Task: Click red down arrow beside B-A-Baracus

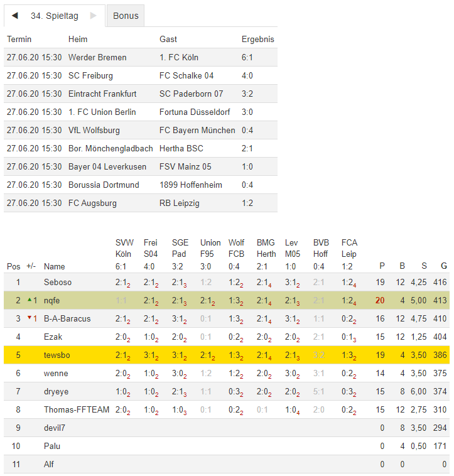Action: pos(30,318)
